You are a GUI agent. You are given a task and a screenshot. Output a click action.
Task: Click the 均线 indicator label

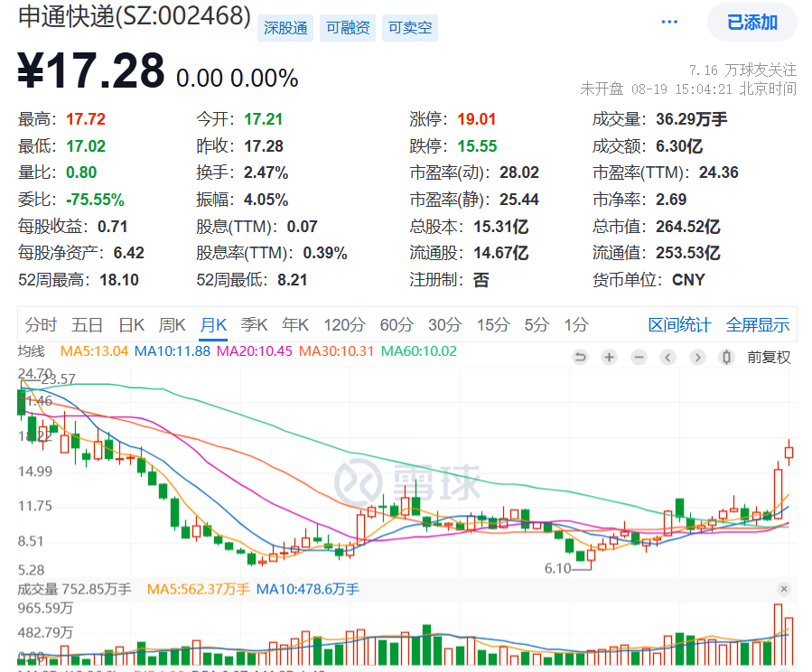click(31, 351)
